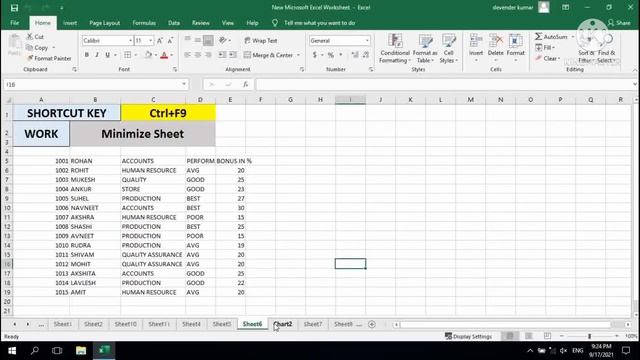Open the Chart2 sheet tab
Screen dimensions: 640x360
(x=283, y=324)
